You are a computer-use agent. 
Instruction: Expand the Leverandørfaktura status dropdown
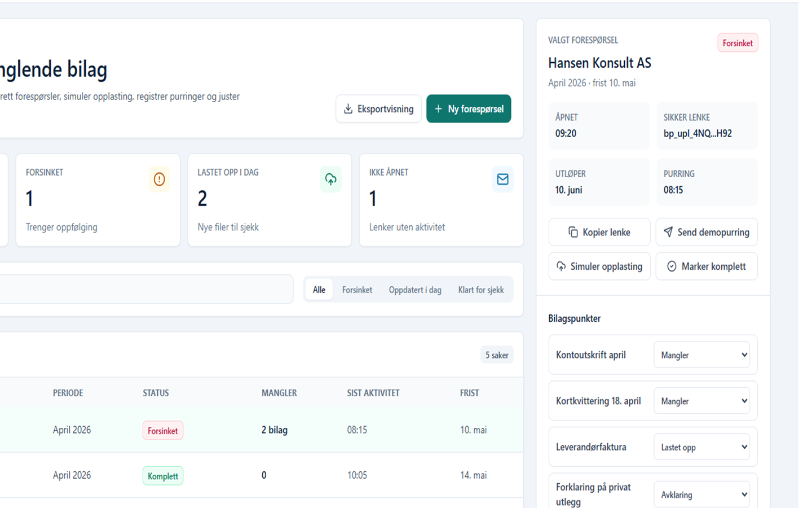pos(702,447)
